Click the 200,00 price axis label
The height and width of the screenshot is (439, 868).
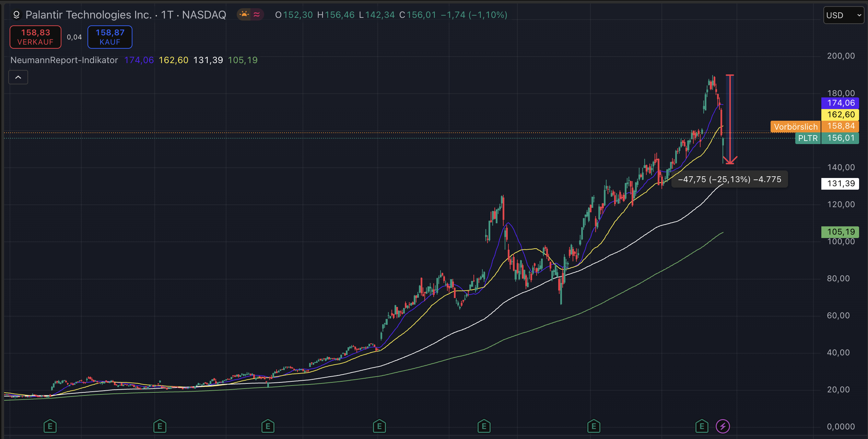(x=841, y=56)
